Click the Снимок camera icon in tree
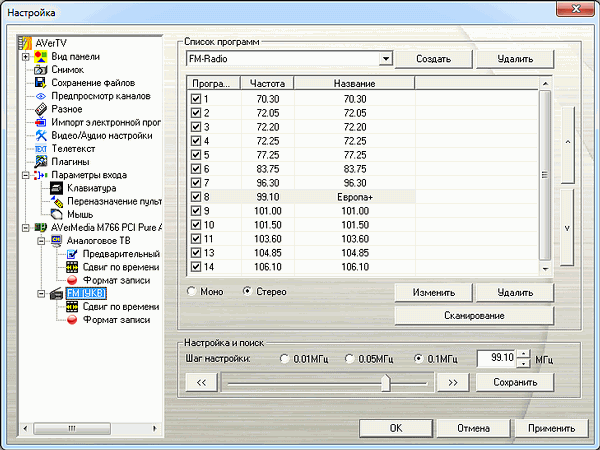The height and width of the screenshot is (450, 600). click(42, 71)
